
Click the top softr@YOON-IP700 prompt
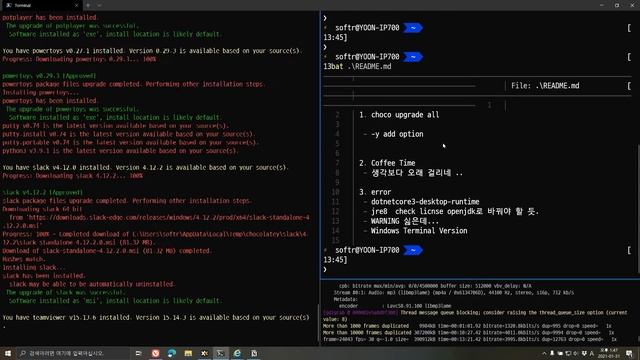[x=367, y=28]
